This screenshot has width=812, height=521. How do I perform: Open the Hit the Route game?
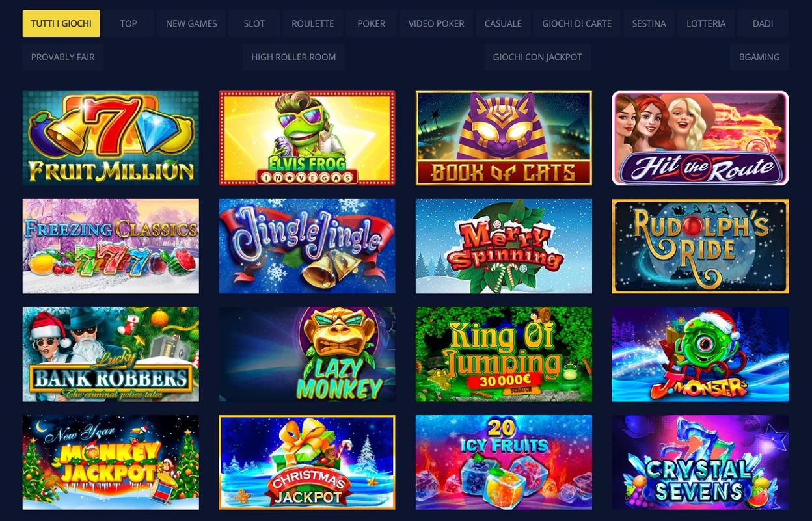click(x=700, y=138)
